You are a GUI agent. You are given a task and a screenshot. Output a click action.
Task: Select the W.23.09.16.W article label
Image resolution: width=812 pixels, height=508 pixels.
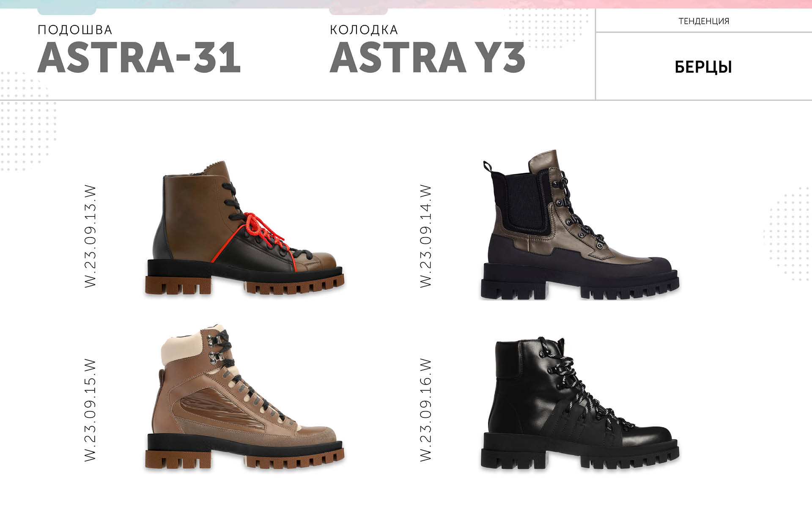point(426,410)
